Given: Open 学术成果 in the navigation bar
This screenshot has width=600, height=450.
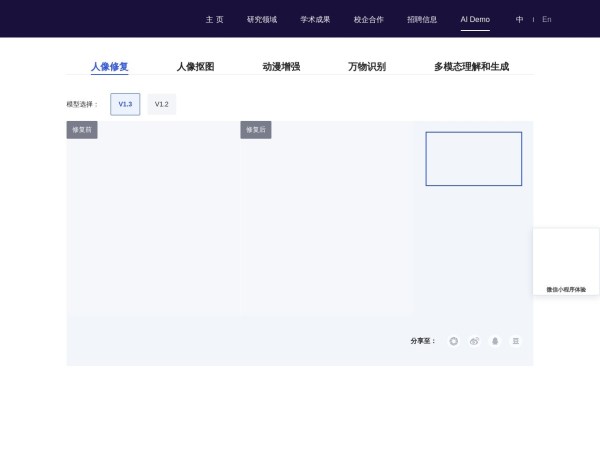Looking at the screenshot, I should 315,19.
